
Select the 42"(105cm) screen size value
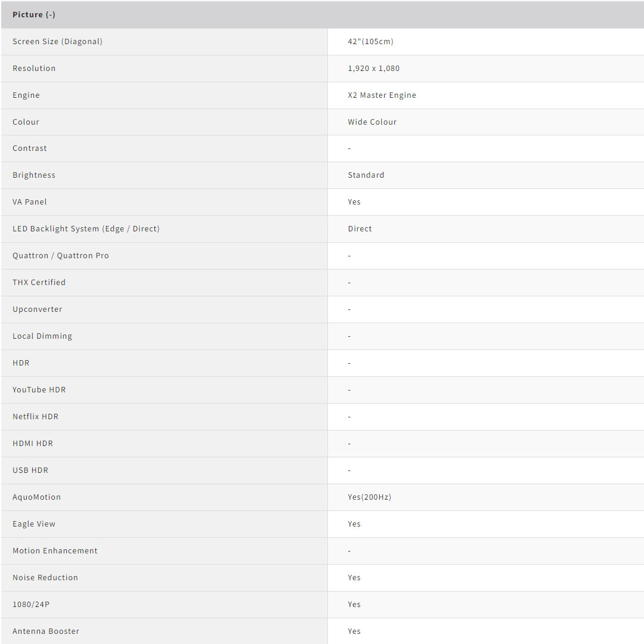(x=370, y=42)
